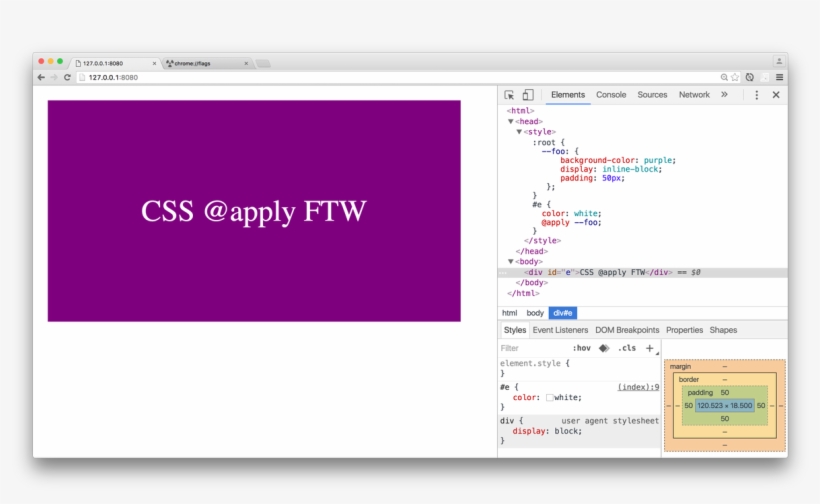The width and height of the screenshot is (820, 504).
Task: Toggle the device toolbar icon
Action: 528,95
